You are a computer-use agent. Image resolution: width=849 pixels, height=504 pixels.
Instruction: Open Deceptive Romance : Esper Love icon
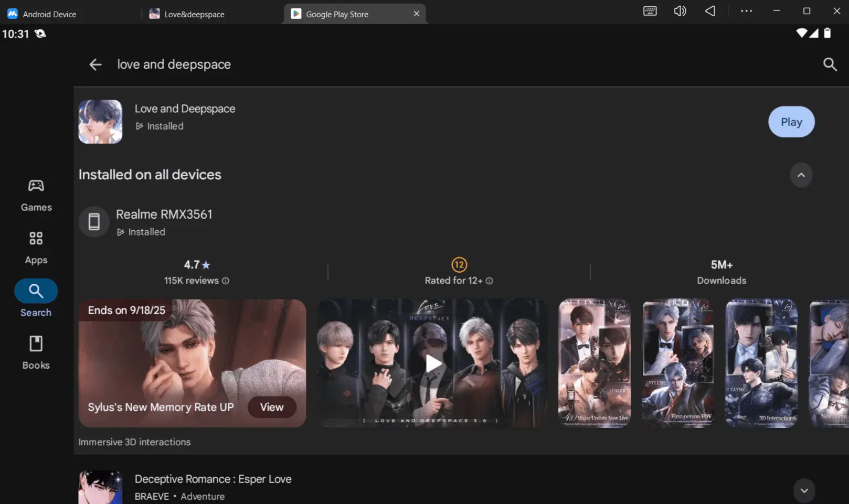click(x=100, y=487)
